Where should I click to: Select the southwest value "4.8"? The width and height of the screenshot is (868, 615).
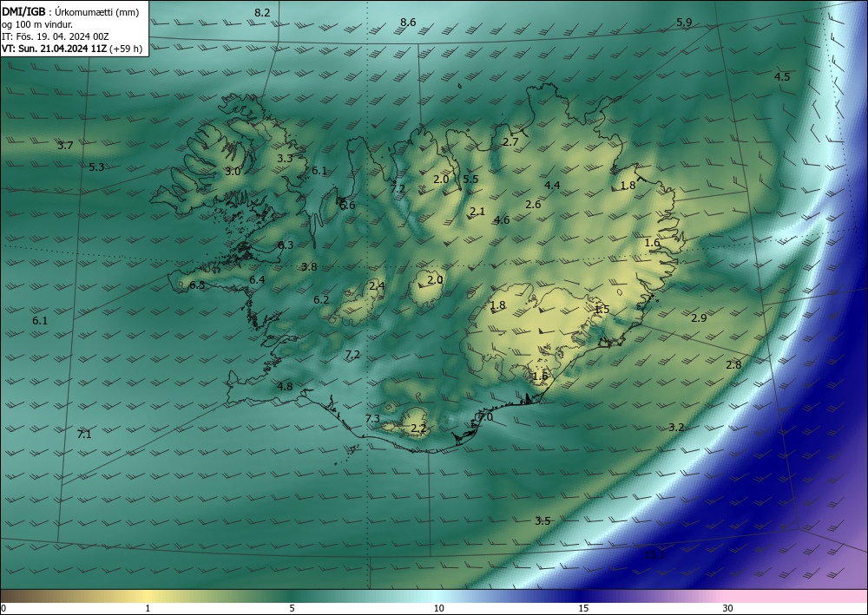[285, 387]
